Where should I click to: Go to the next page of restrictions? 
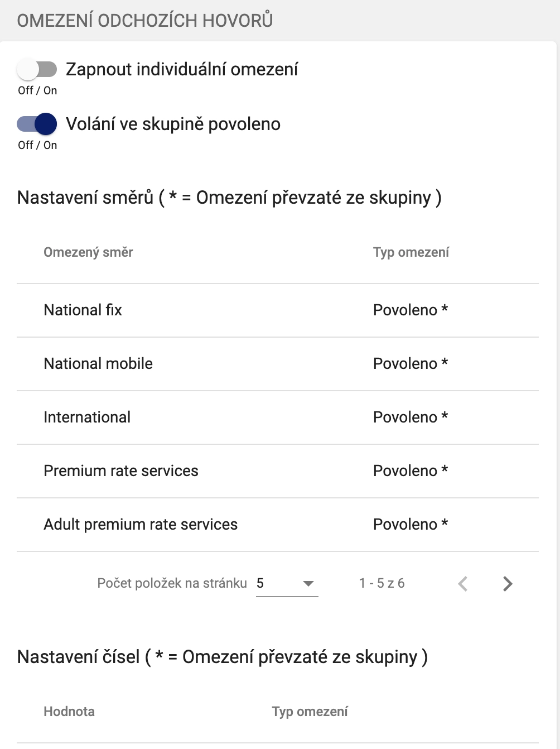point(508,583)
